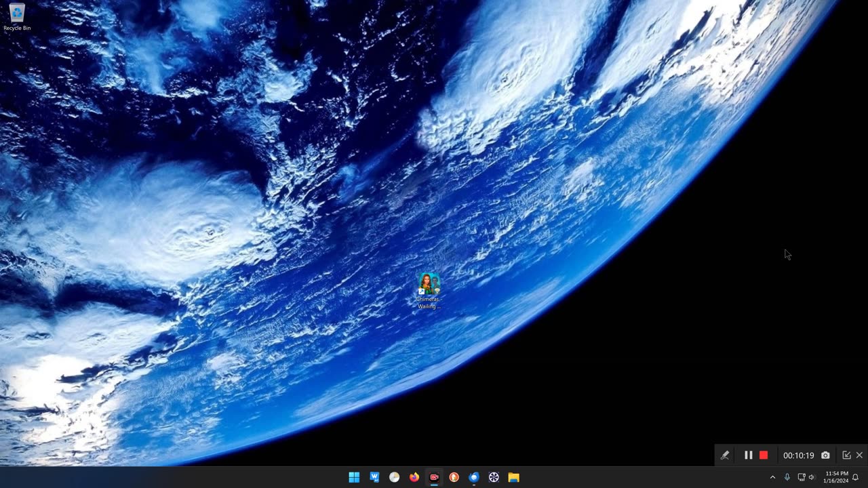Viewport: 868px width, 488px height.
Task: Take a screenshot with the camera button
Action: (825, 455)
